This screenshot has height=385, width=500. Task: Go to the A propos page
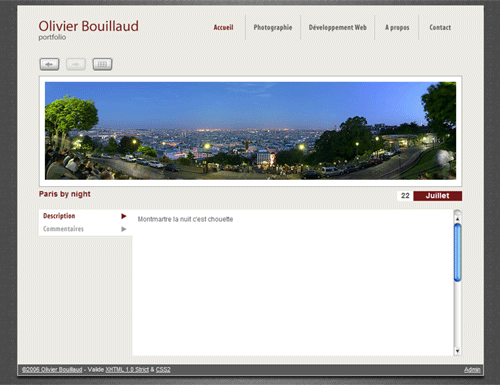coord(397,28)
